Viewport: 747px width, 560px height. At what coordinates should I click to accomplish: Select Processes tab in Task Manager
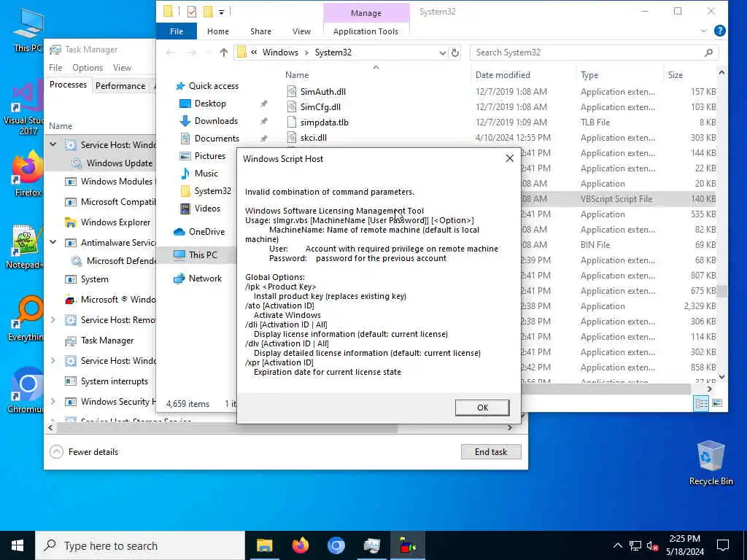tap(68, 85)
